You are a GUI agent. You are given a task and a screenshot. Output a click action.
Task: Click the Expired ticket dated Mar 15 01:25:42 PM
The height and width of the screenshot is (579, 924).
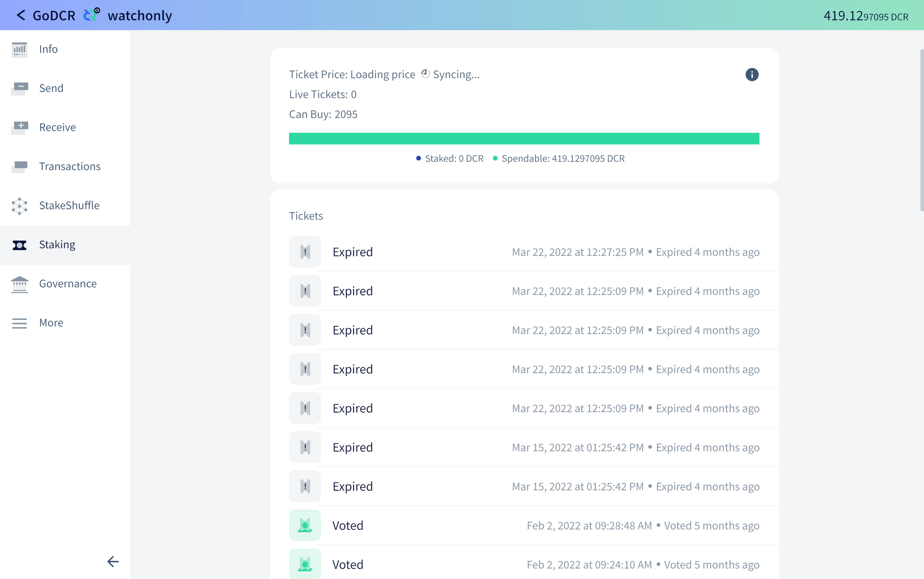[x=524, y=447]
